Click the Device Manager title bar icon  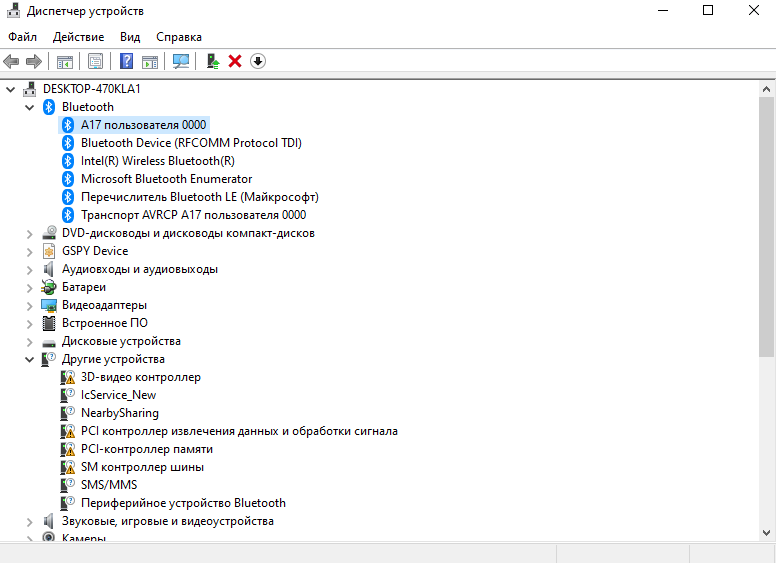14,10
